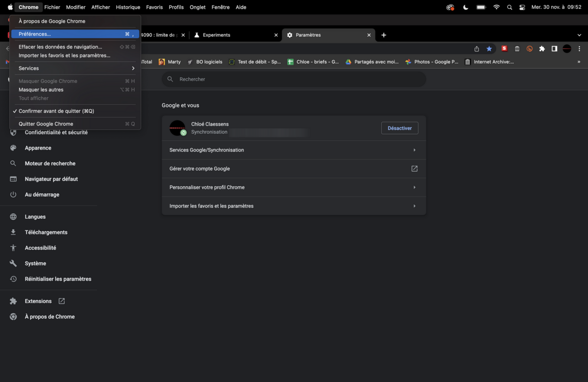Toggle the side panel icon
Viewport: 588px width, 382px height.
554,49
